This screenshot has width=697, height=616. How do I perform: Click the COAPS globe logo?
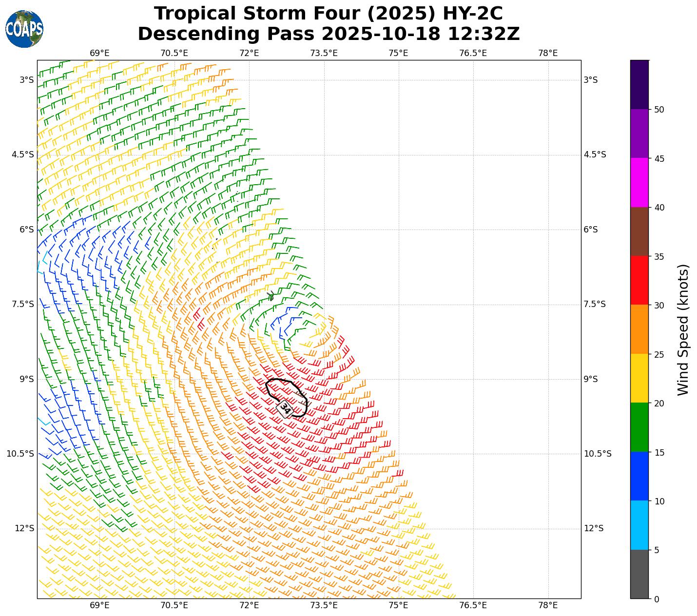coord(24,29)
